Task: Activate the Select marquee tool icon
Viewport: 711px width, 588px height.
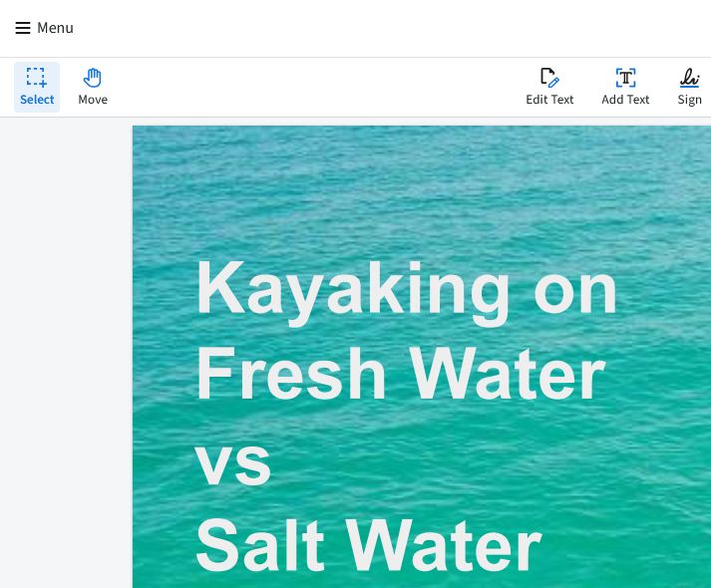Action: tap(36, 78)
